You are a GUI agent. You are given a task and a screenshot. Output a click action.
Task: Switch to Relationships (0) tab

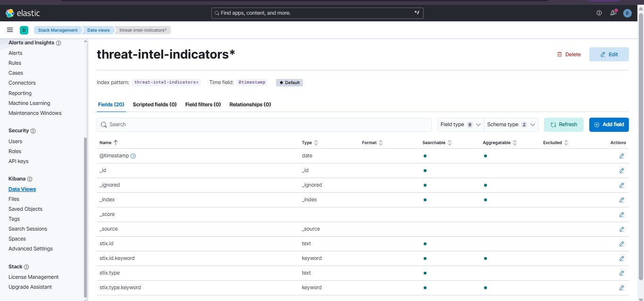[x=250, y=104]
